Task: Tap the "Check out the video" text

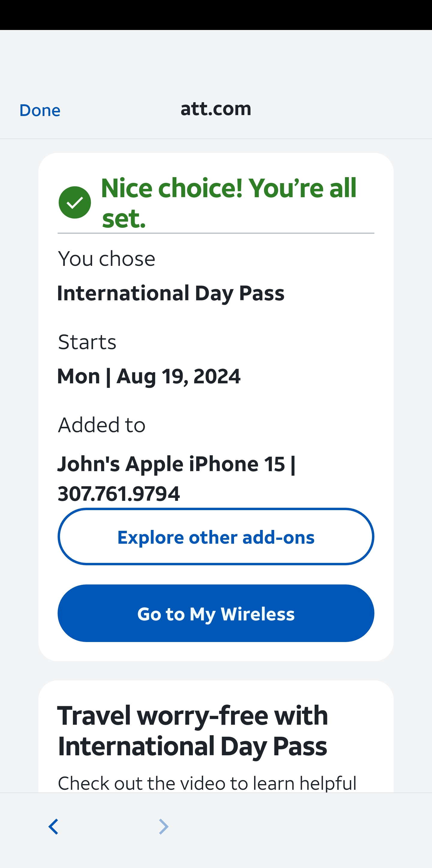Action: click(x=207, y=783)
